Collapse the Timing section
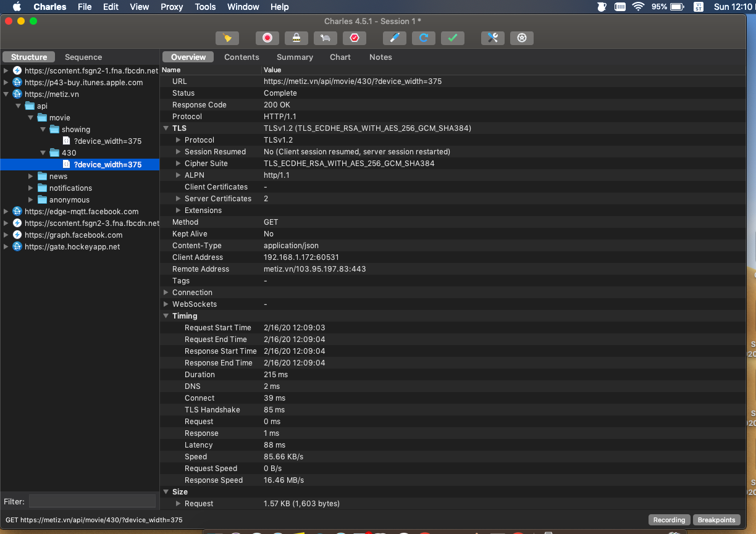The height and width of the screenshot is (534, 756). tap(166, 316)
